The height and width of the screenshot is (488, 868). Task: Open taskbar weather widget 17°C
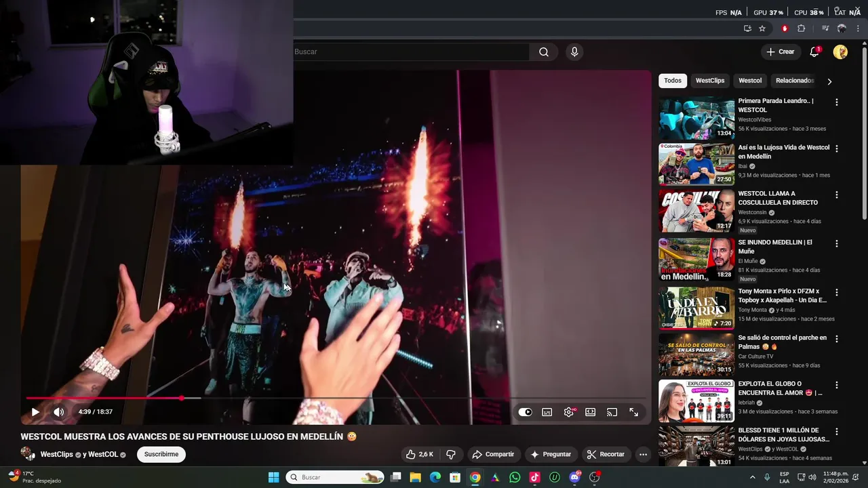[34, 477]
